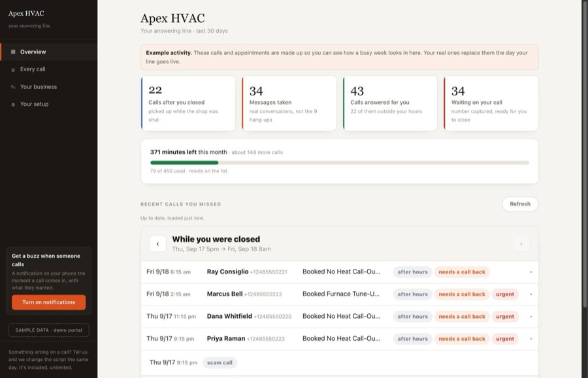This screenshot has height=378, width=588.
Task: Click Ray Consiglio's Booked No Heat summary
Action: coord(341,271)
